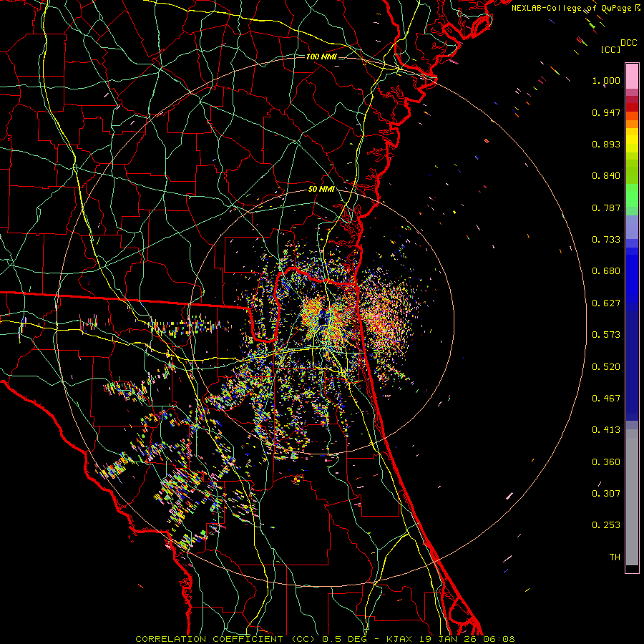
Task: Click the 0.947 scale value
Action: tap(606, 112)
